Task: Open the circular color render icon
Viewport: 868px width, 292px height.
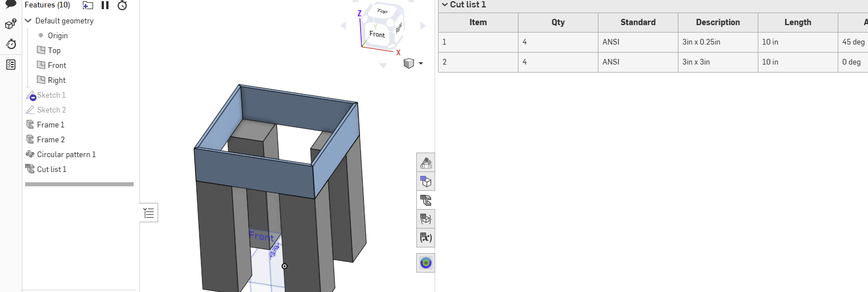Action: 426,263
